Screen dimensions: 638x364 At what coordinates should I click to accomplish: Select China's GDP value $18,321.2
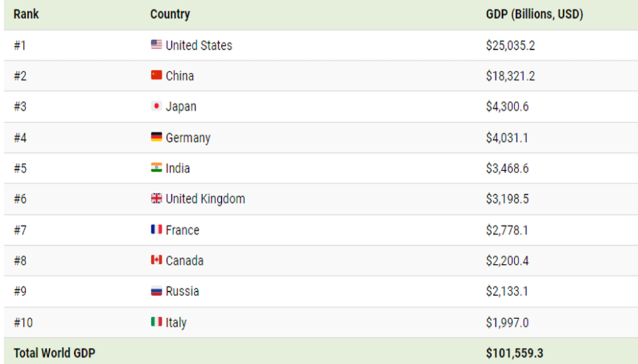click(x=510, y=76)
